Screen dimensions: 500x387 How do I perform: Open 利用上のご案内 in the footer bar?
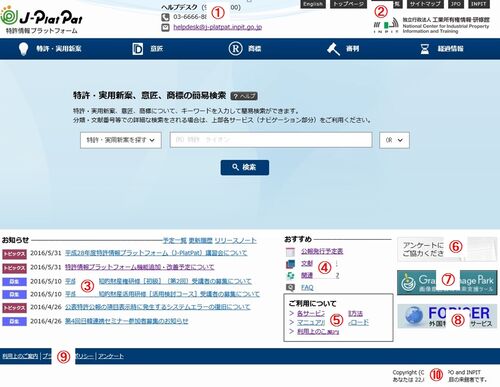[20, 356]
